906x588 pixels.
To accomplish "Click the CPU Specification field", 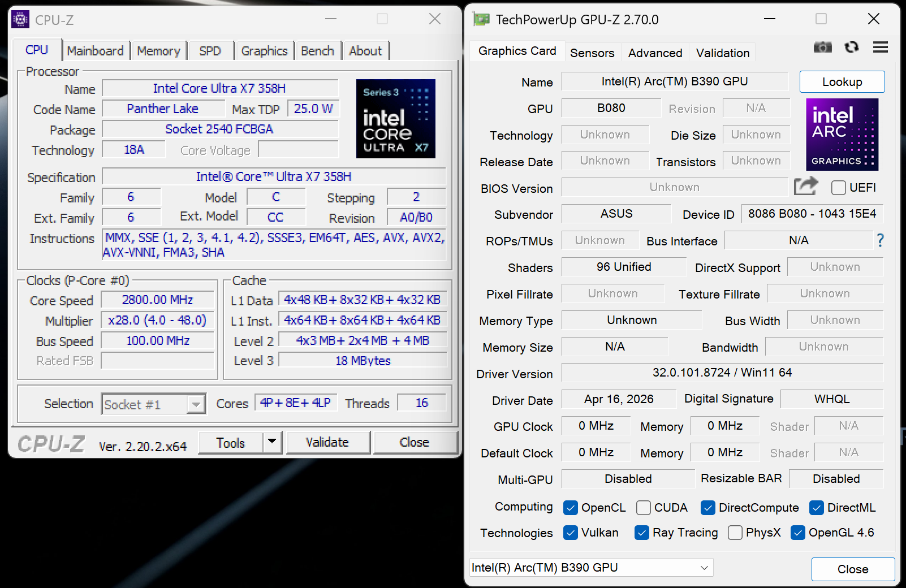I will pyautogui.click(x=274, y=176).
